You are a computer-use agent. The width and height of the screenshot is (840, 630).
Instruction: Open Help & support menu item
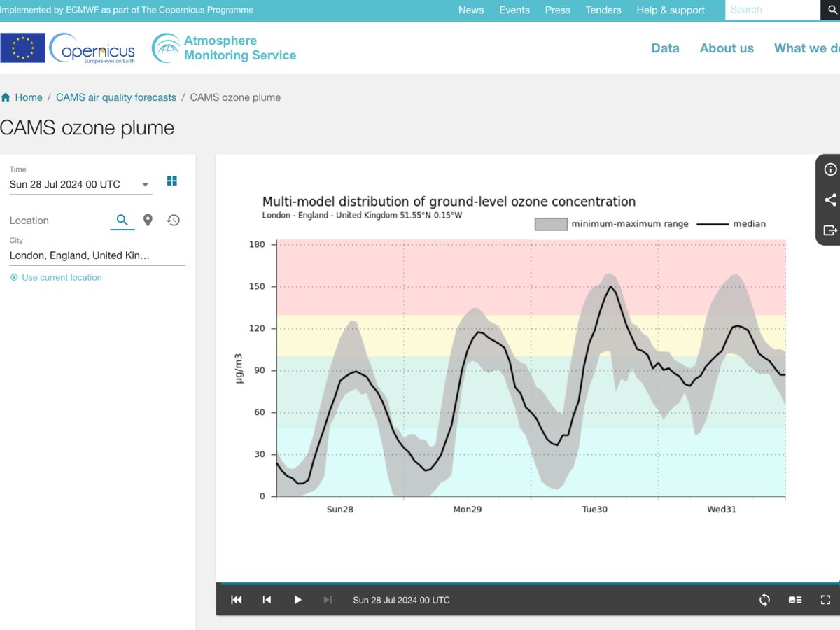click(x=671, y=10)
